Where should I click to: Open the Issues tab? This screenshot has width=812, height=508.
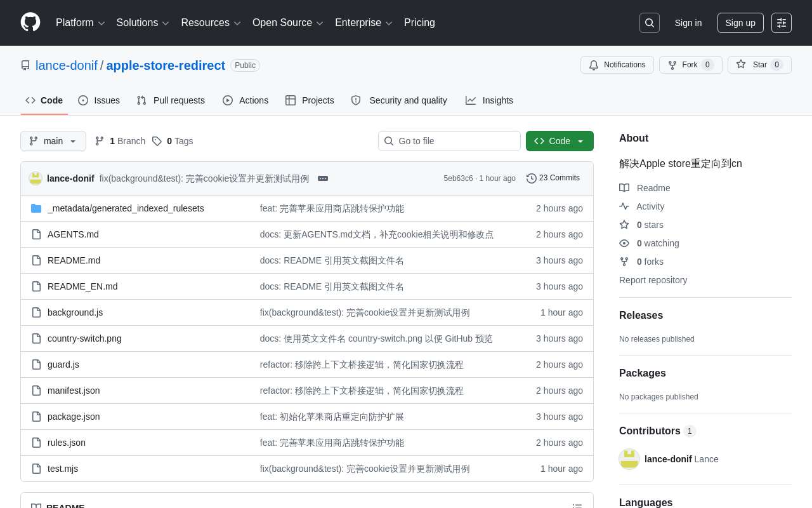pyautogui.click(x=99, y=100)
